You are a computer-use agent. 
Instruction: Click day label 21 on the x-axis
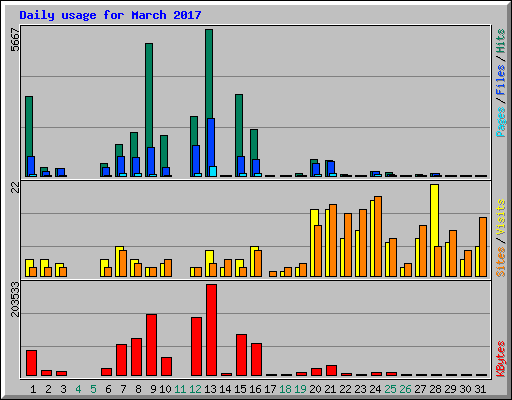click(330, 389)
